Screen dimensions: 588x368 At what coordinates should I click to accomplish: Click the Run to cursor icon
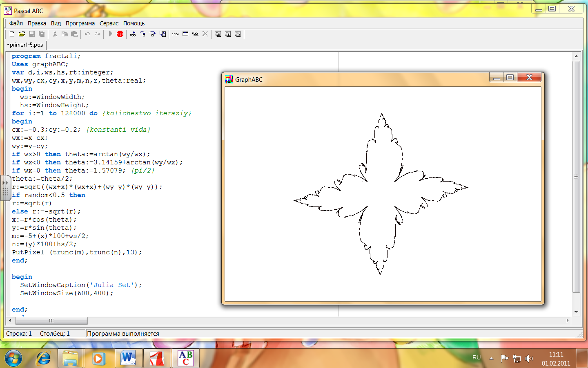163,34
